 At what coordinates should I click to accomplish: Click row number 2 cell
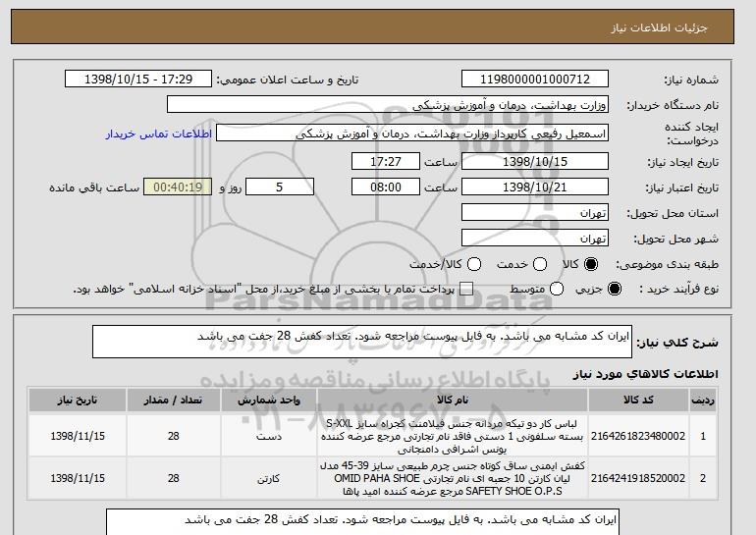pyautogui.click(x=703, y=478)
